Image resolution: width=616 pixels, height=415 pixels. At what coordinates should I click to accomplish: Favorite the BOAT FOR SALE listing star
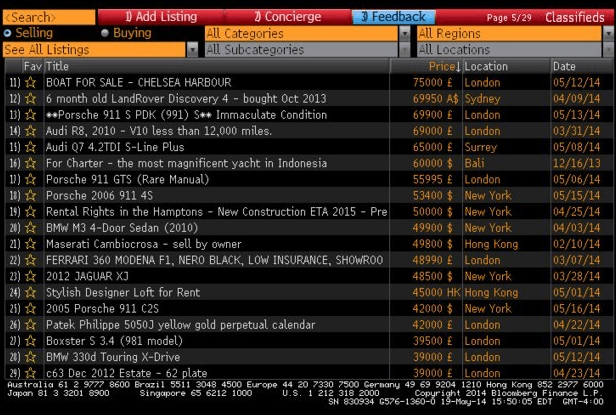click(30, 83)
